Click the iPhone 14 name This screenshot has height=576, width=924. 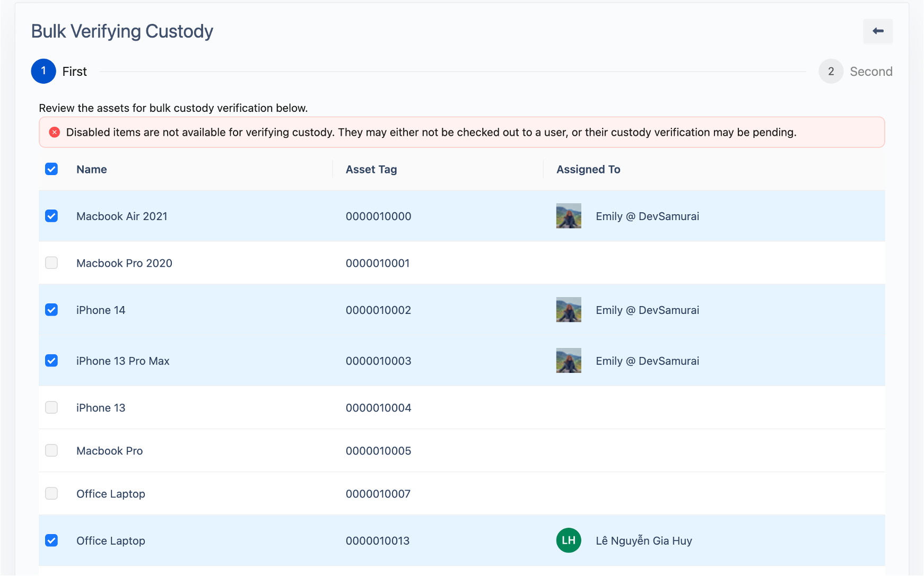click(101, 310)
